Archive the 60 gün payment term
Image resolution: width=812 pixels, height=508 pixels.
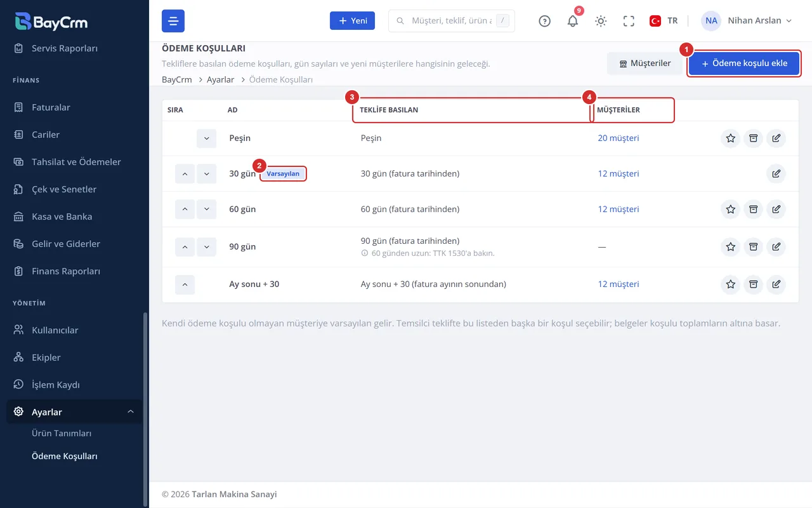[754, 209]
